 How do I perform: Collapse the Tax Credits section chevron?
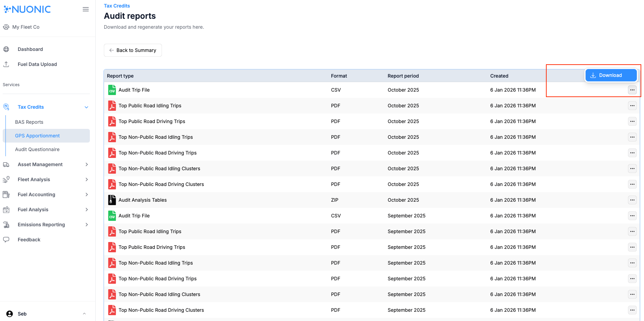pyautogui.click(x=86, y=107)
